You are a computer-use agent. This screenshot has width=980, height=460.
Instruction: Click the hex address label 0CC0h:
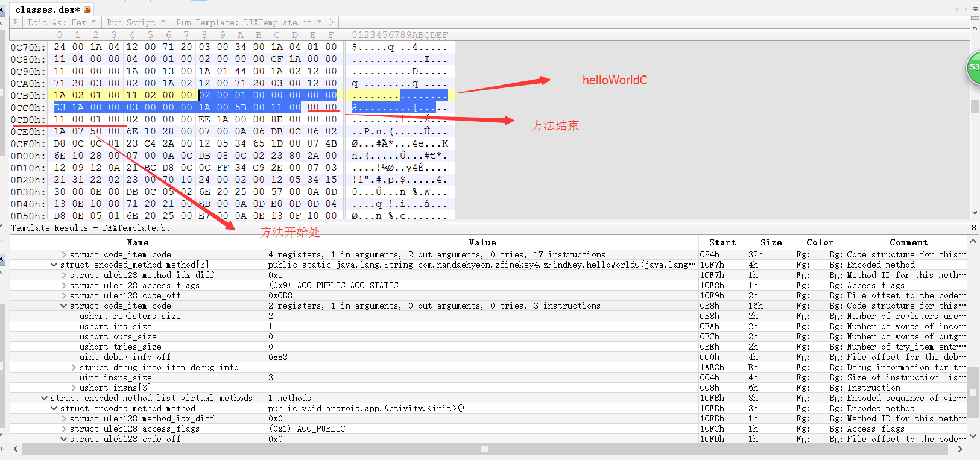tap(28, 107)
